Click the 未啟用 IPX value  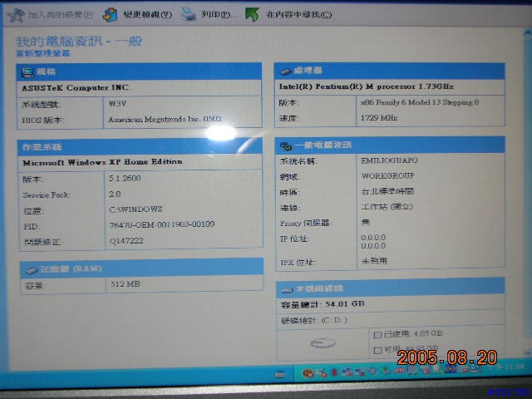coord(375,261)
